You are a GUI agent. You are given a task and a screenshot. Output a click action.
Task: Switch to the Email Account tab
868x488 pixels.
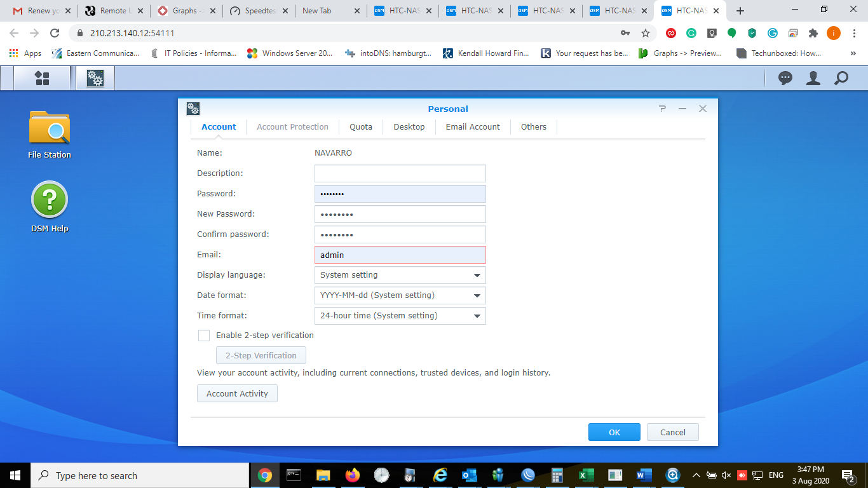pyautogui.click(x=473, y=127)
